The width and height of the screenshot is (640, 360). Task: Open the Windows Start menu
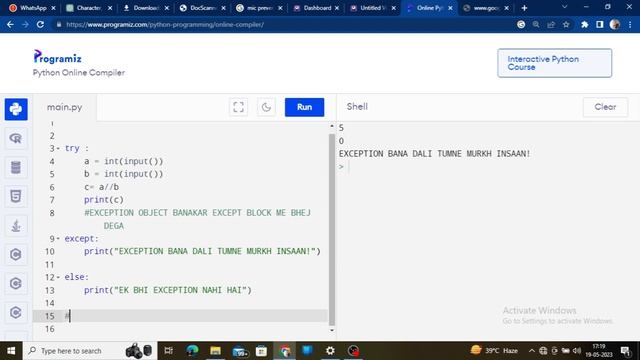[x=11, y=351]
